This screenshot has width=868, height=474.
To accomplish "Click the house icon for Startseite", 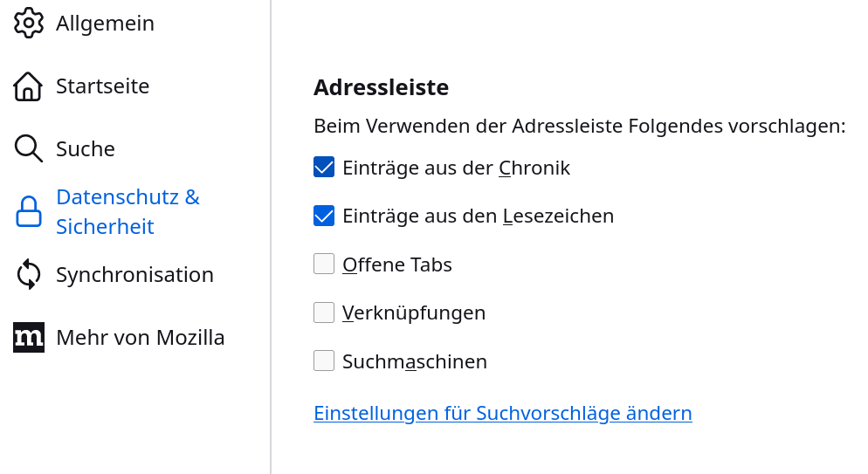I will 29,86.
